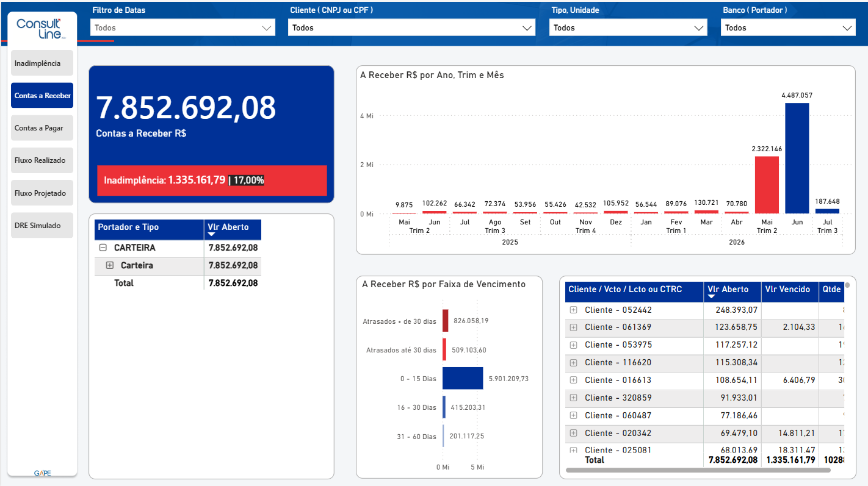The width and height of the screenshot is (868, 486).
Task: Expand Cliente - 116620 row
Action: tap(573, 363)
